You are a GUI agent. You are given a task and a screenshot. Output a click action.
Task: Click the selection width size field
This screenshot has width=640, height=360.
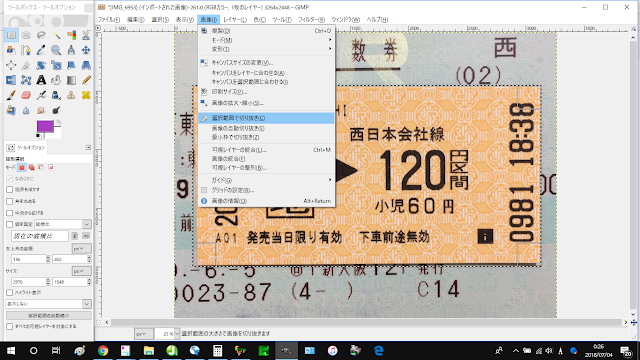coord(28,282)
